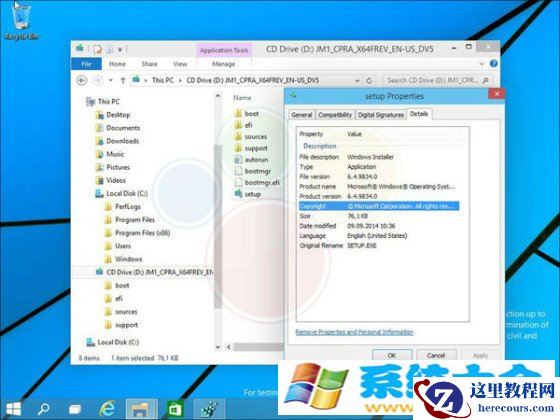
Task: Click Cancel in setup Properties dialog
Action: pyautogui.click(x=436, y=355)
